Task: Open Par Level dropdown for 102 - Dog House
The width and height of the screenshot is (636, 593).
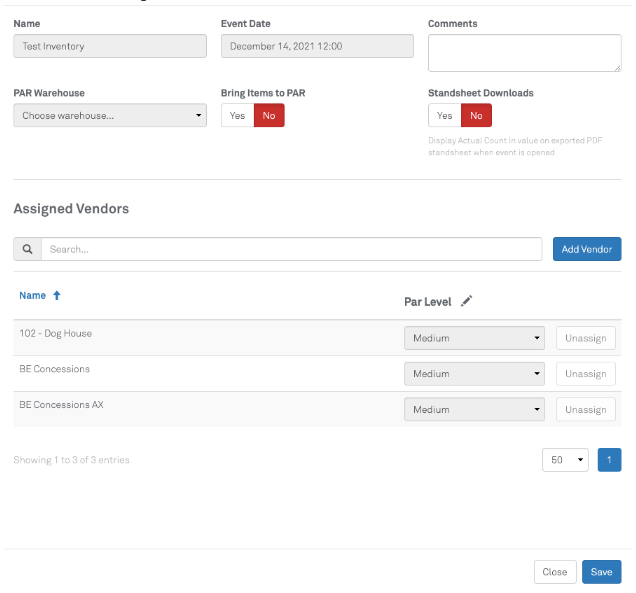Action: click(474, 338)
